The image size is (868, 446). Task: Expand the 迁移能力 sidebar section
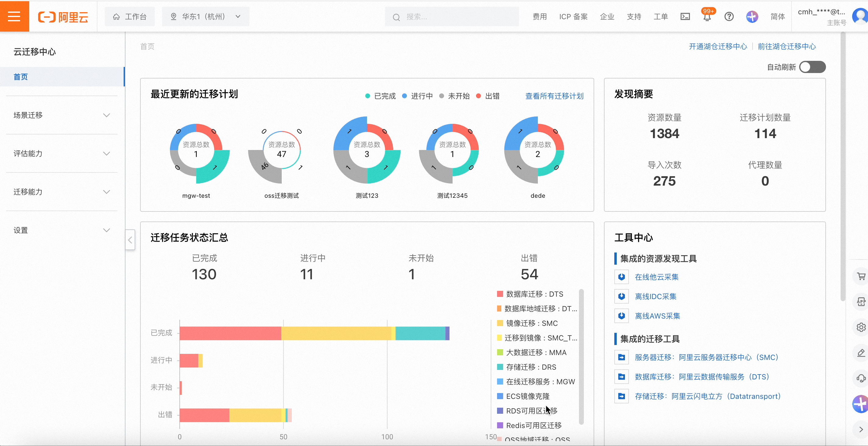pyautogui.click(x=62, y=192)
